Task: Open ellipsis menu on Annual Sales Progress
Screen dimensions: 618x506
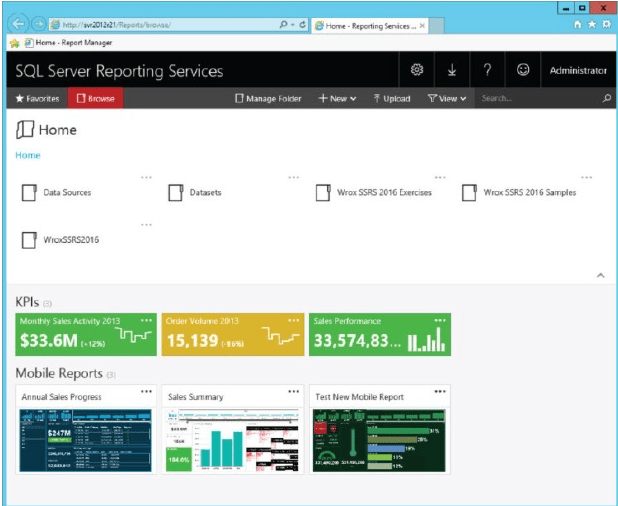Action: pyautogui.click(x=146, y=391)
